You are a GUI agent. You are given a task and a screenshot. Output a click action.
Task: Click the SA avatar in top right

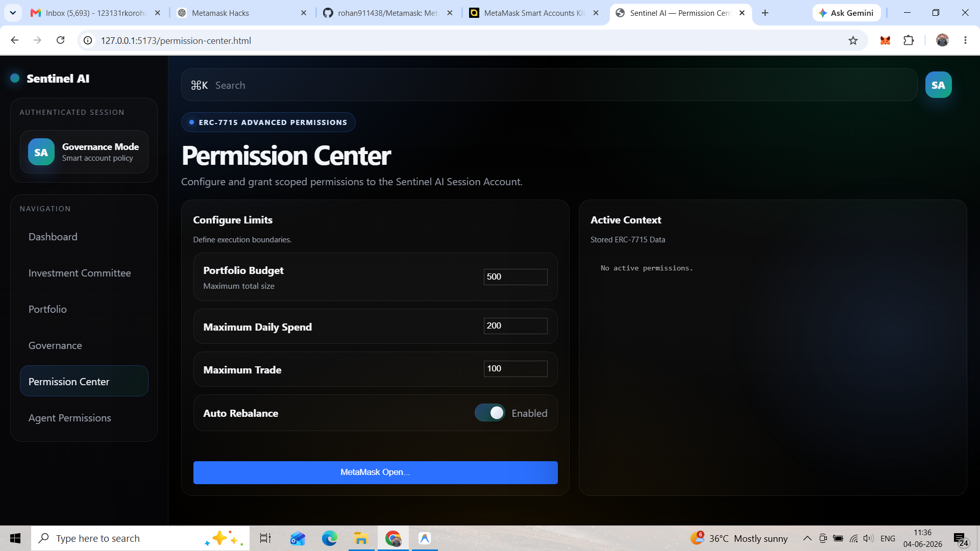(938, 85)
